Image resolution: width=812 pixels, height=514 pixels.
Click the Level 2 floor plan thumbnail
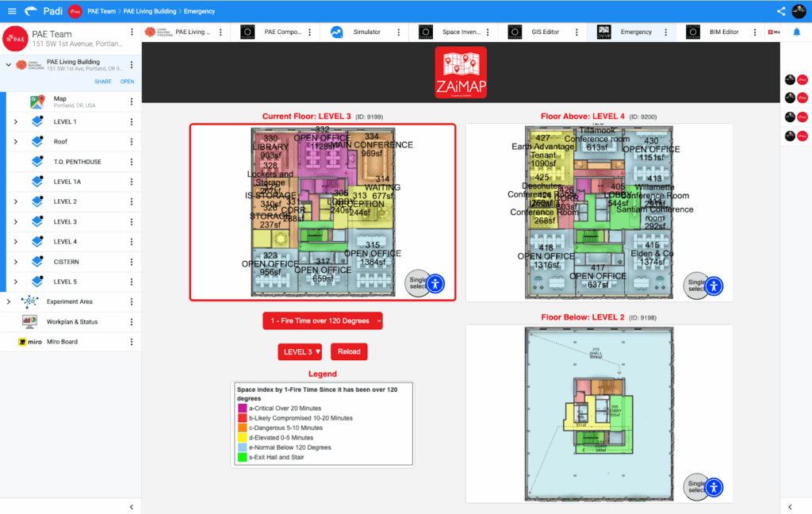pos(599,412)
